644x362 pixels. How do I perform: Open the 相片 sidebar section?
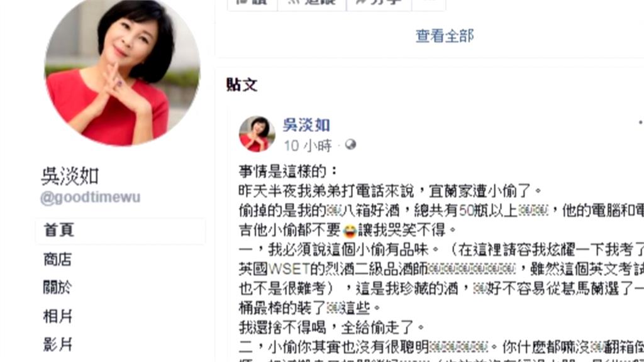point(57,317)
